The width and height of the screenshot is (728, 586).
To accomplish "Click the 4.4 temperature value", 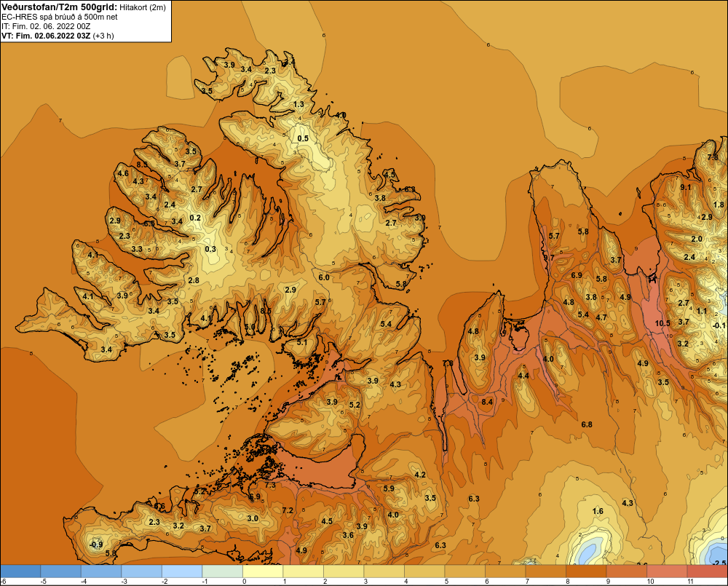I will pos(523,375).
